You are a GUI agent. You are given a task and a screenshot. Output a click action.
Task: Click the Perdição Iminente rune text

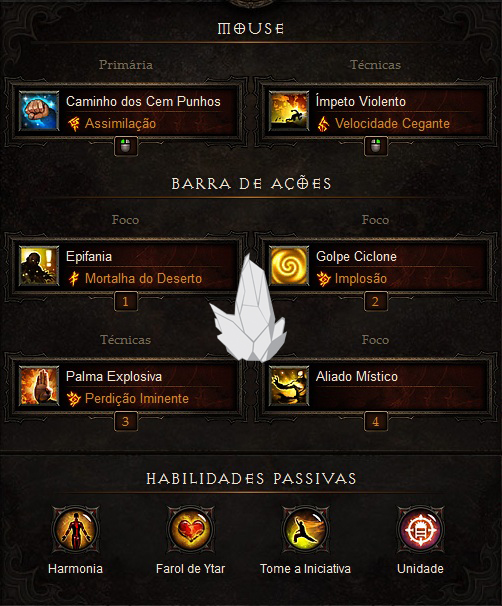(137, 398)
